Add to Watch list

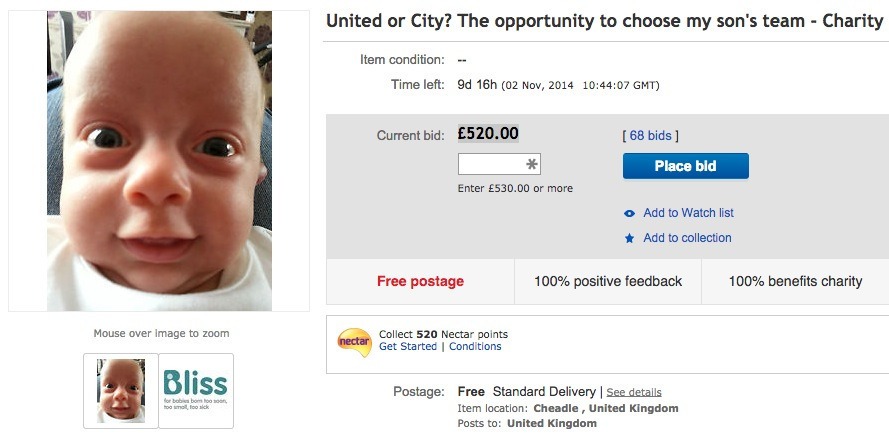[x=688, y=213]
